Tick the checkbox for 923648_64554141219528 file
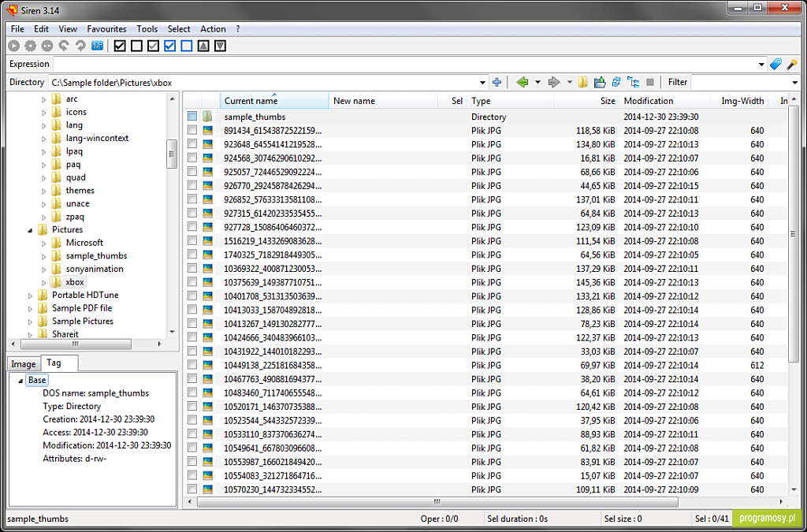This screenshot has width=807, height=532. (x=192, y=144)
